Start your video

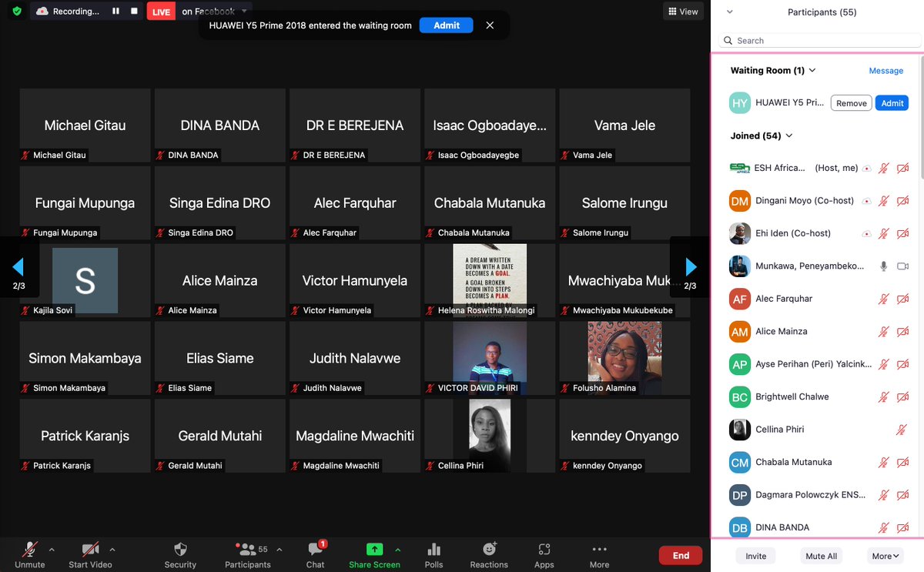pos(90,554)
